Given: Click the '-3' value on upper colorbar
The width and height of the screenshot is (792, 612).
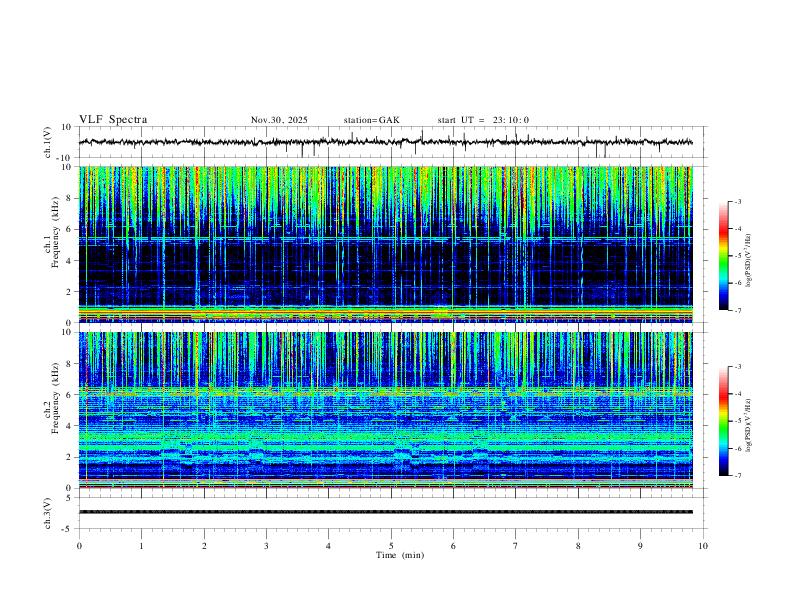Looking at the screenshot, I should [x=737, y=201].
